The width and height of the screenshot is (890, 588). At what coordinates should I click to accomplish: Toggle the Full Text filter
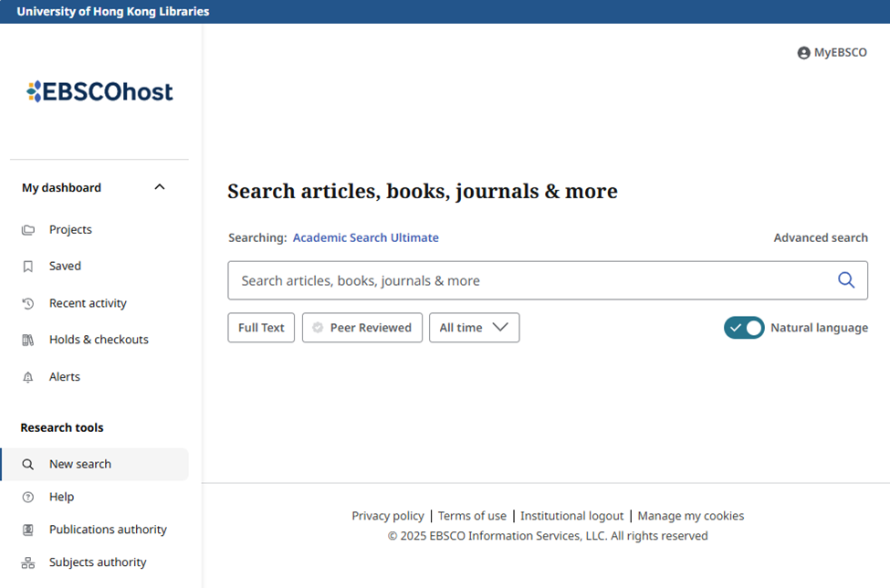click(261, 328)
